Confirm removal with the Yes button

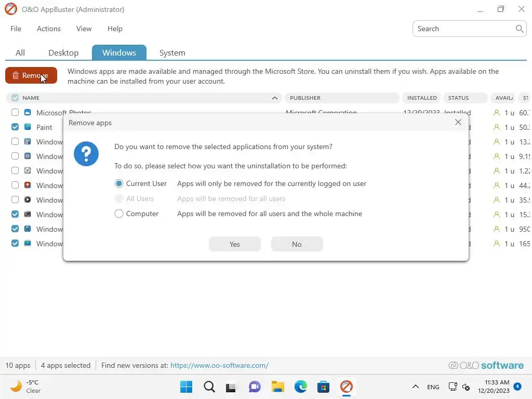(x=235, y=244)
